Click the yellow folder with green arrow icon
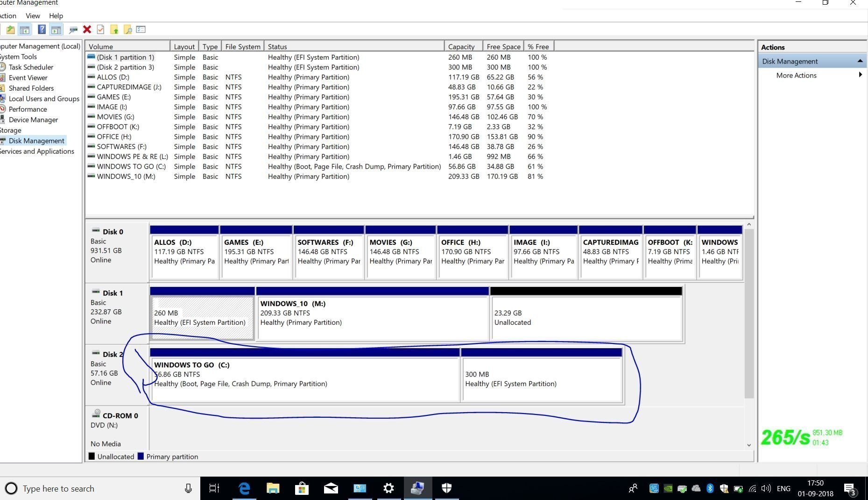The height and width of the screenshot is (500, 868). click(x=114, y=30)
